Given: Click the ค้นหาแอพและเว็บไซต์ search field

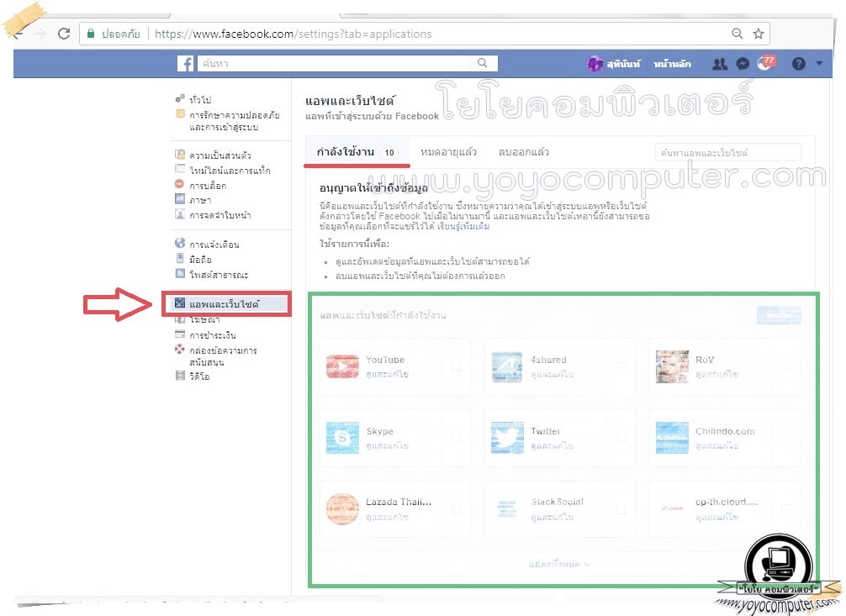Looking at the screenshot, I should pos(727,153).
